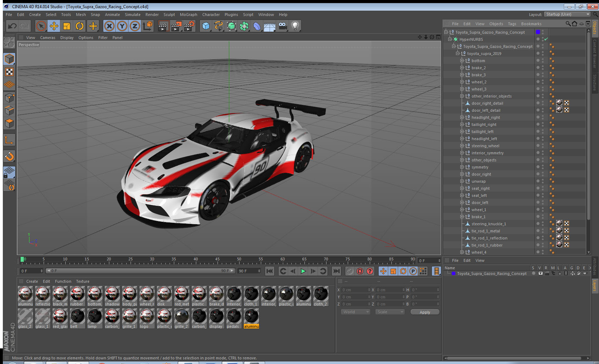Switch to Texture mode
This screenshot has height=364, width=599.
(x=9, y=72)
